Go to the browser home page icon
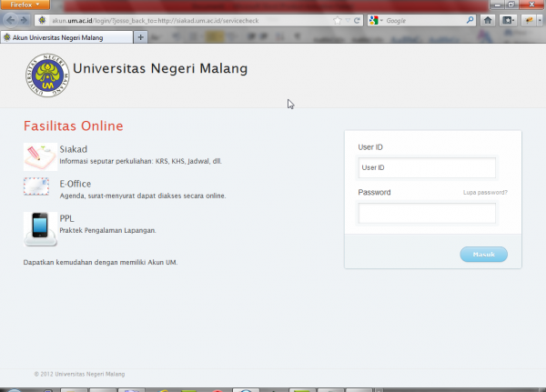 [x=488, y=20]
